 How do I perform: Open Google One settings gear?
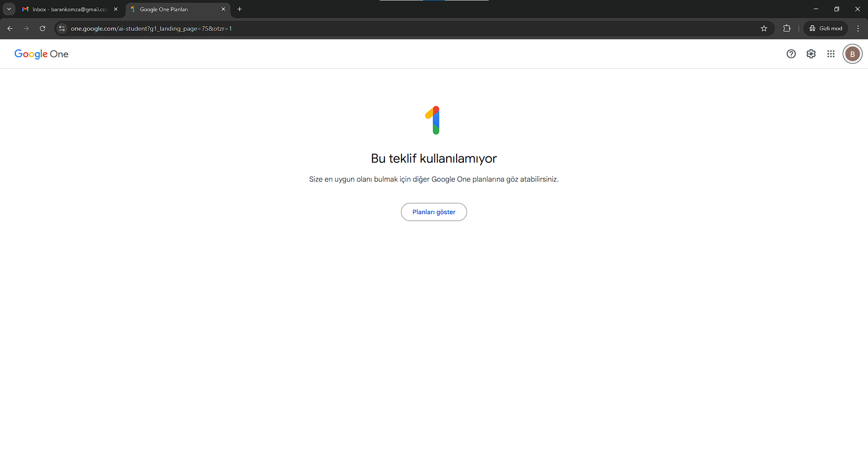tap(811, 54)
